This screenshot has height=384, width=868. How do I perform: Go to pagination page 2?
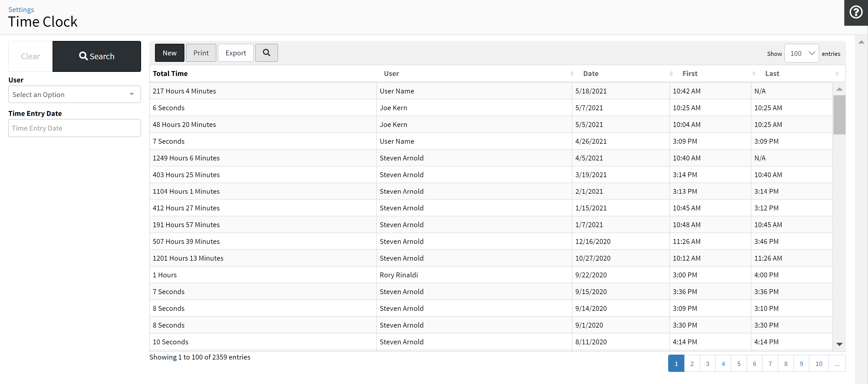click(x=692, y=363)
